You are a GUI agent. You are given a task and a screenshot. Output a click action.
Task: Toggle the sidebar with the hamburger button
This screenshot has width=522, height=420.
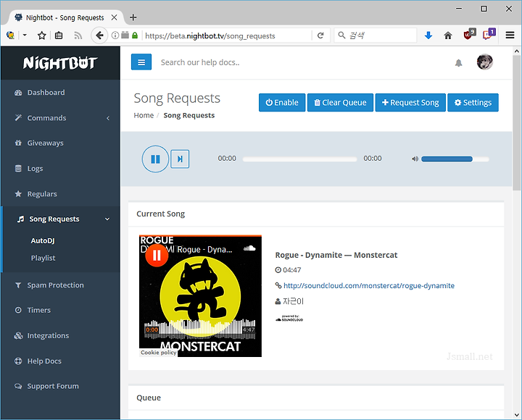[141, 62]
